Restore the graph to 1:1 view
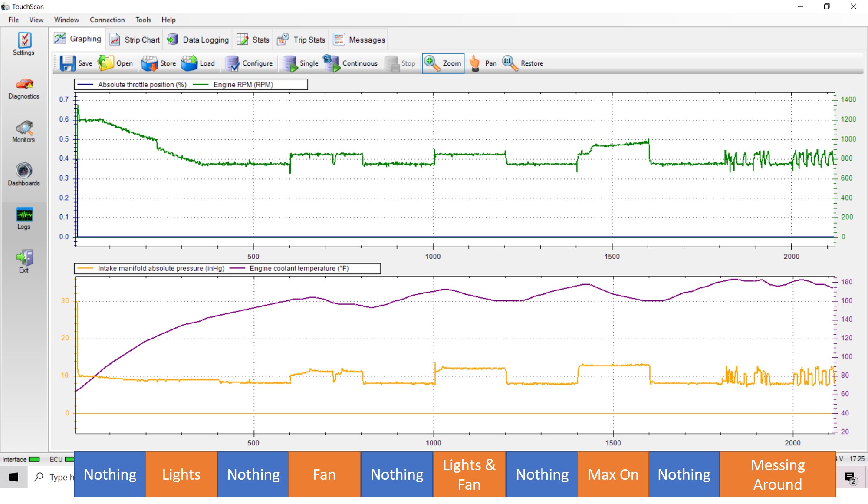 (x=523, y=63)
